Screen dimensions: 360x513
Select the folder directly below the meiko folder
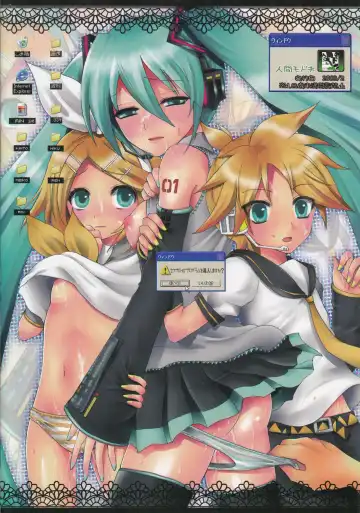[22, 205]
